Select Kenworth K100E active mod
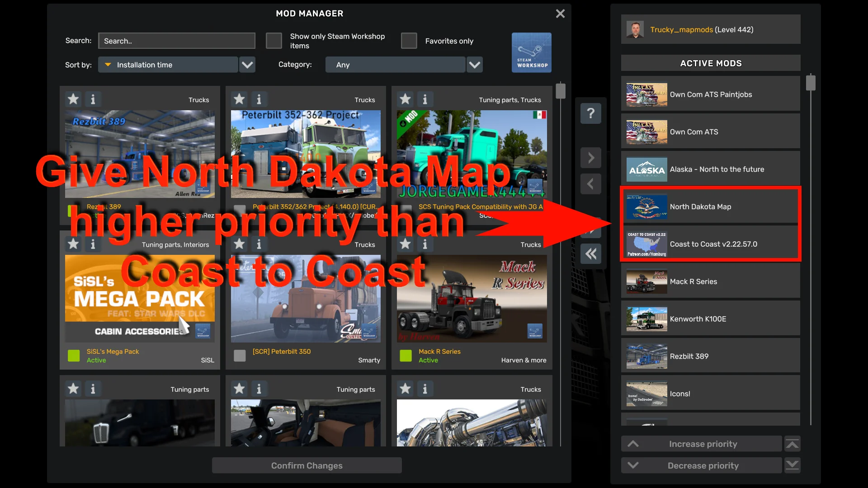868x488 pixels. click(710, 319)
